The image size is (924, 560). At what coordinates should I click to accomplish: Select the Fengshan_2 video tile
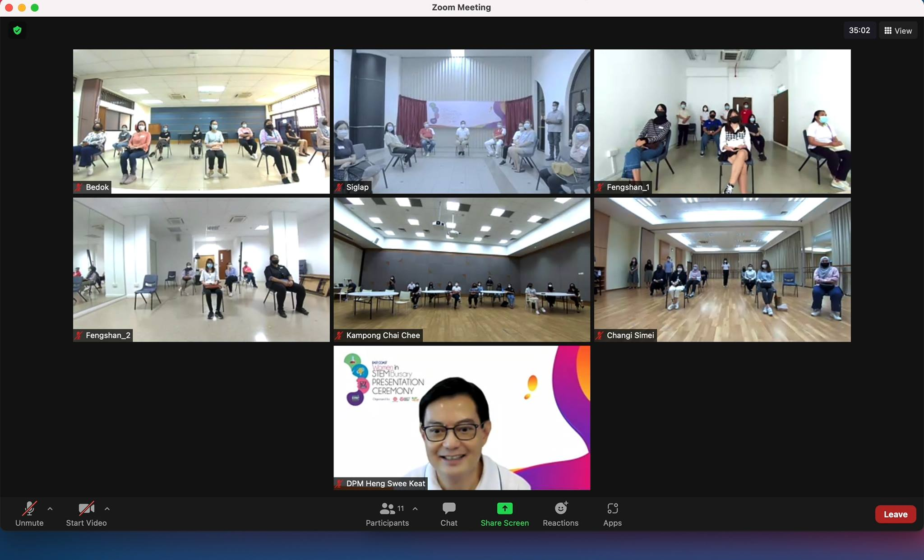[x=201, y=269]
